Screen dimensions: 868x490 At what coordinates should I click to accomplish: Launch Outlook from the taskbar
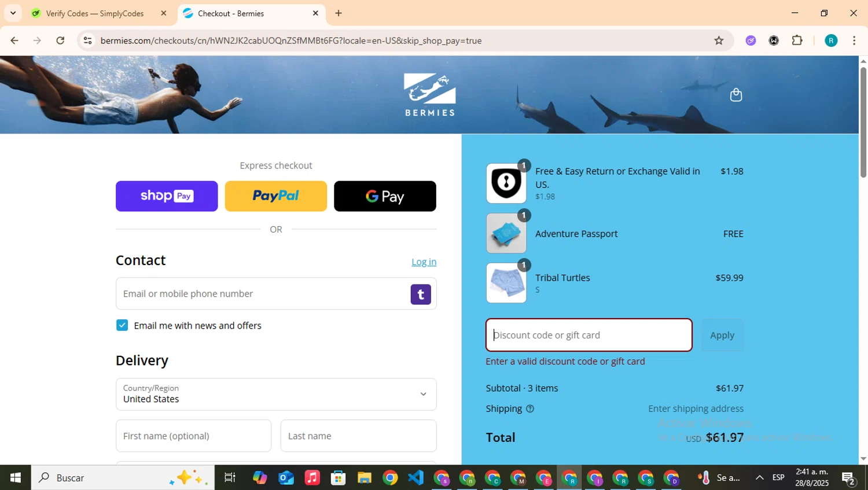coord(286,478)
